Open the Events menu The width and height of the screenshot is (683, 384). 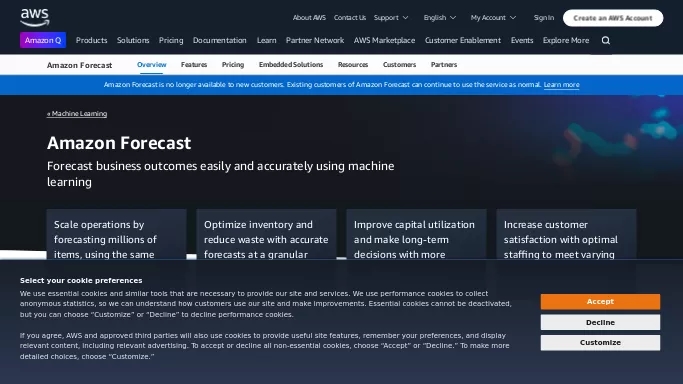[x=522, y=40]
